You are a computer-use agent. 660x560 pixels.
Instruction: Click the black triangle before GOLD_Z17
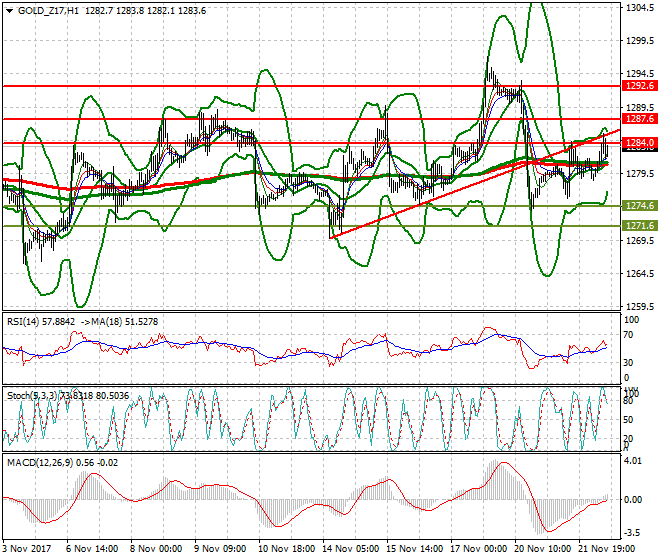click(x=8, y=10)
